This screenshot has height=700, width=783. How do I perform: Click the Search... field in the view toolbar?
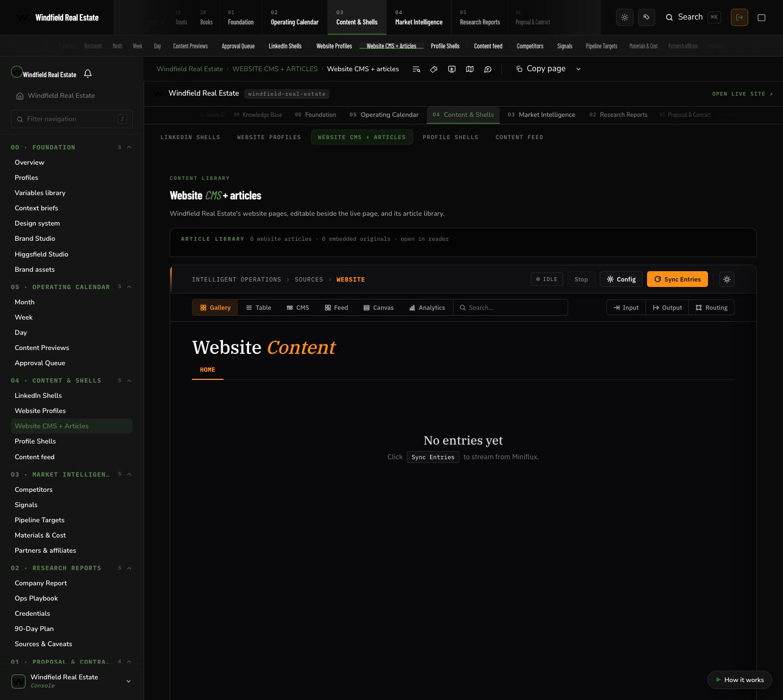[511, 308]
